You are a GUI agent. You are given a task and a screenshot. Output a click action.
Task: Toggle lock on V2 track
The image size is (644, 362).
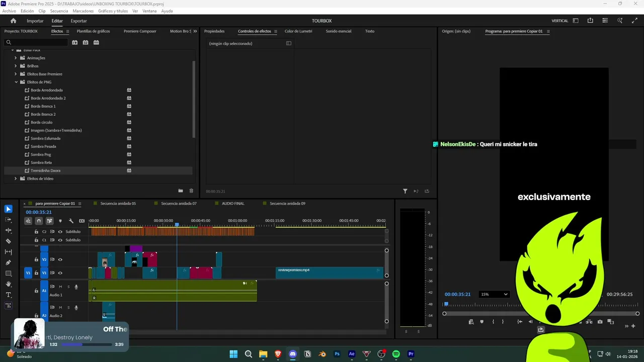point(36,259)
